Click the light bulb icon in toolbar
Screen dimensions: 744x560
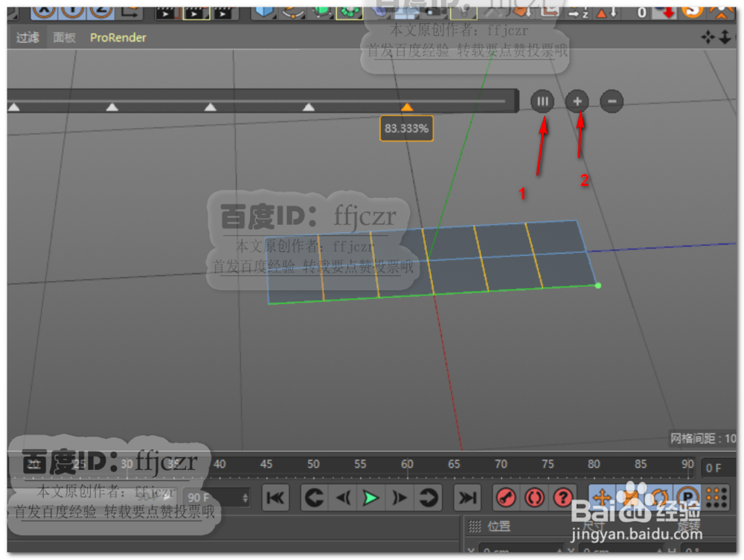[464, 12]
